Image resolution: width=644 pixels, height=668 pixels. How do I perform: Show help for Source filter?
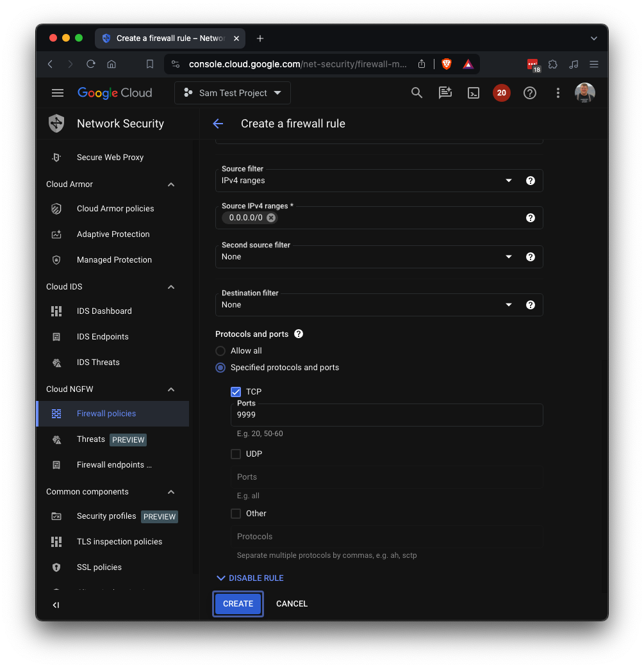pyautogui.click(x=530, y=181)
